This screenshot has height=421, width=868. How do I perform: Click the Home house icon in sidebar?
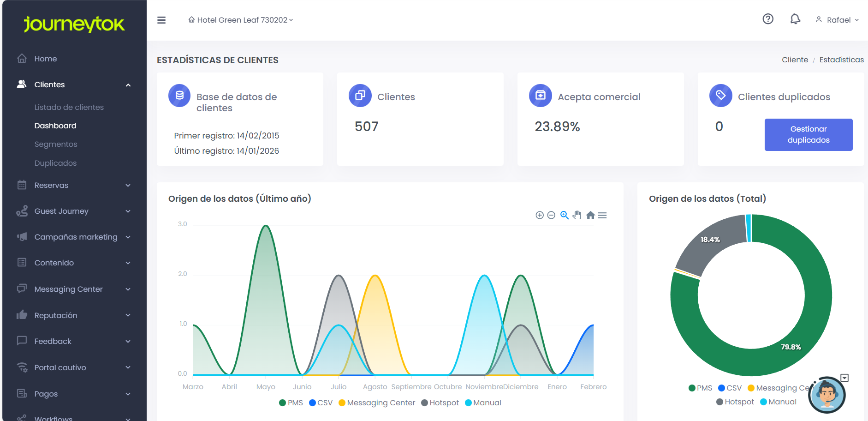click(x=22, y=59)
